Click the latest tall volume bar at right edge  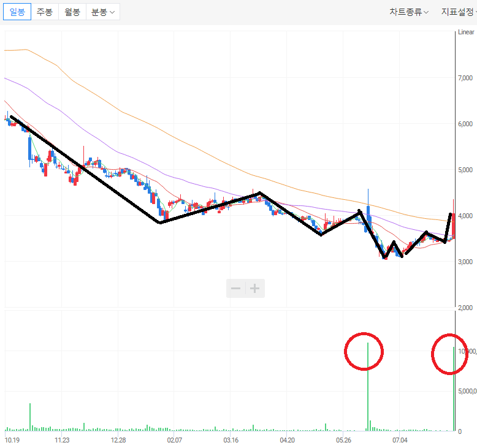[x=454, y=389]
